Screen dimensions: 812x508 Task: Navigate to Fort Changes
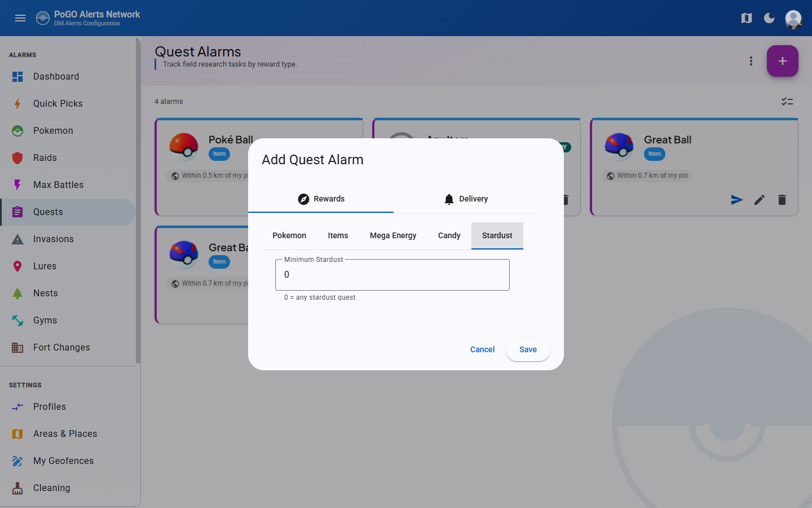68,348
